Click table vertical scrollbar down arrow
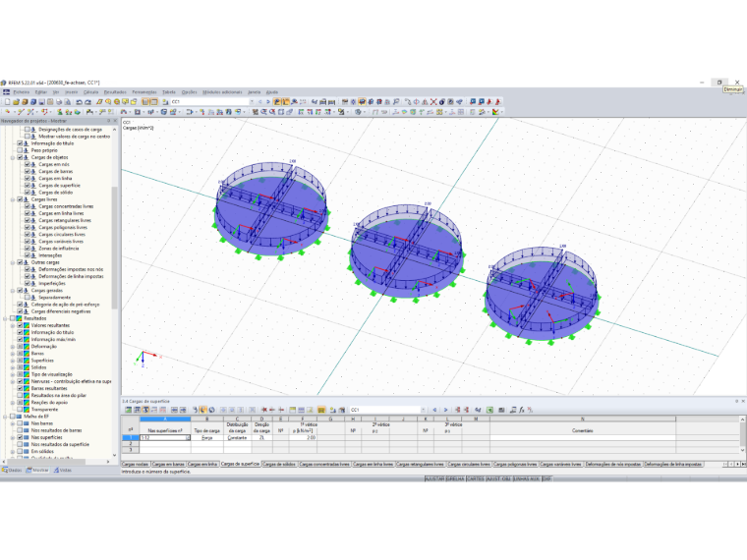Screen dimensions: 747x560 [x=742, y=450]
